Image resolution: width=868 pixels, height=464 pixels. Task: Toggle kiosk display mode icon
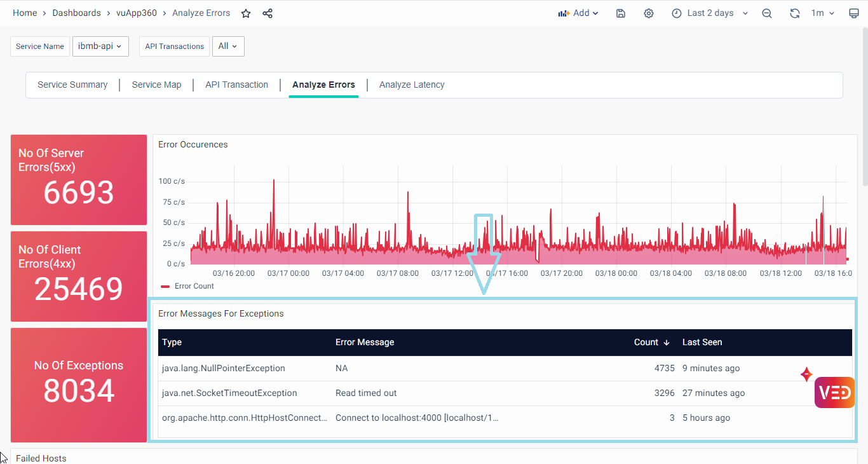pyautogui.click(x=853, y=13)
